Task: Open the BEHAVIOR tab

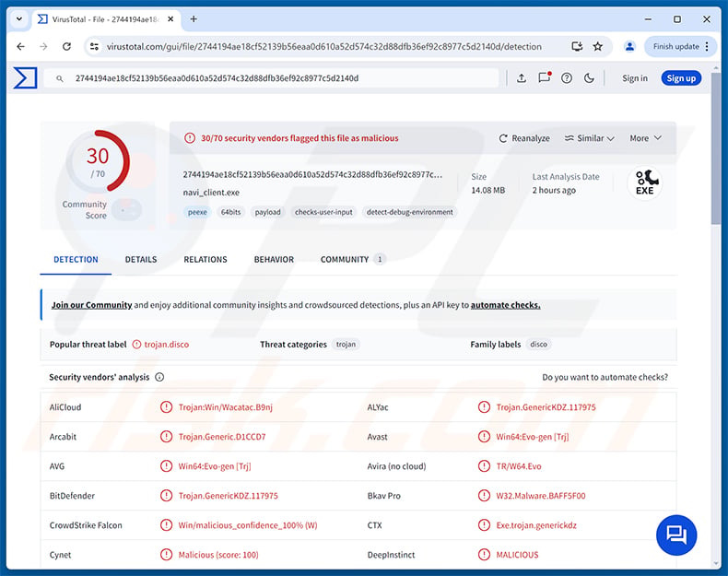Action: click(x=274, y=260)
